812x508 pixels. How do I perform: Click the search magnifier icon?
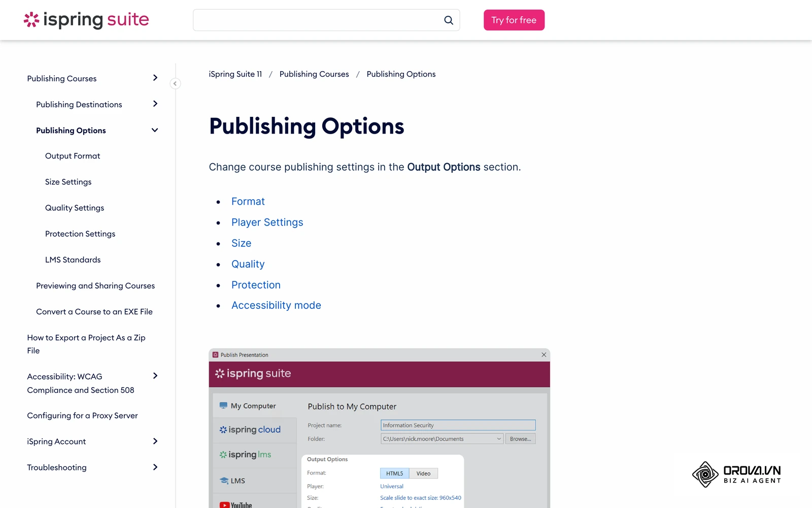tap(449, 20)
